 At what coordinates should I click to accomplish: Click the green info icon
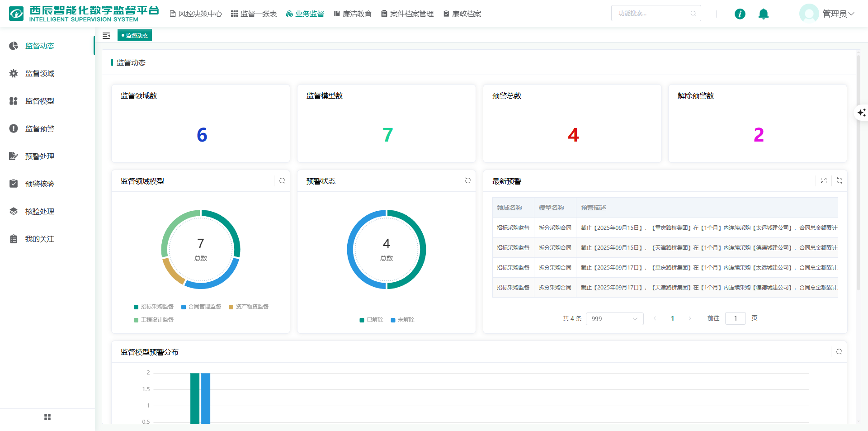[x=740, y=14]
